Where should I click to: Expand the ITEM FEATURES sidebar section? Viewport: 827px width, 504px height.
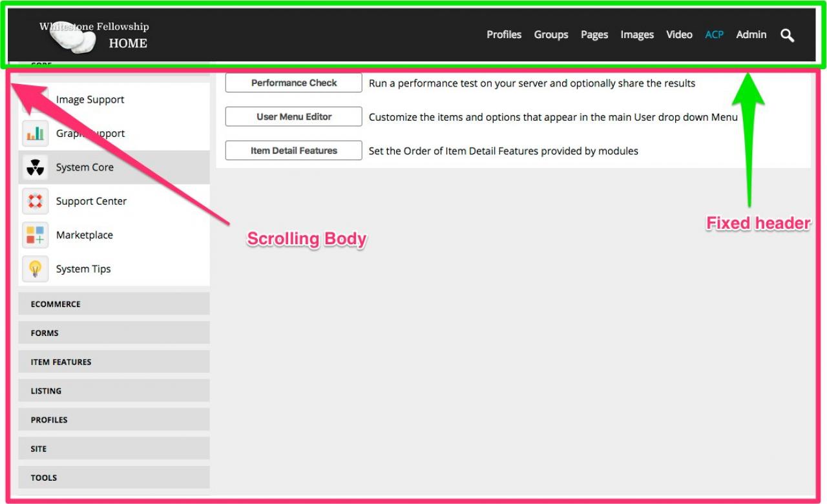114,362
